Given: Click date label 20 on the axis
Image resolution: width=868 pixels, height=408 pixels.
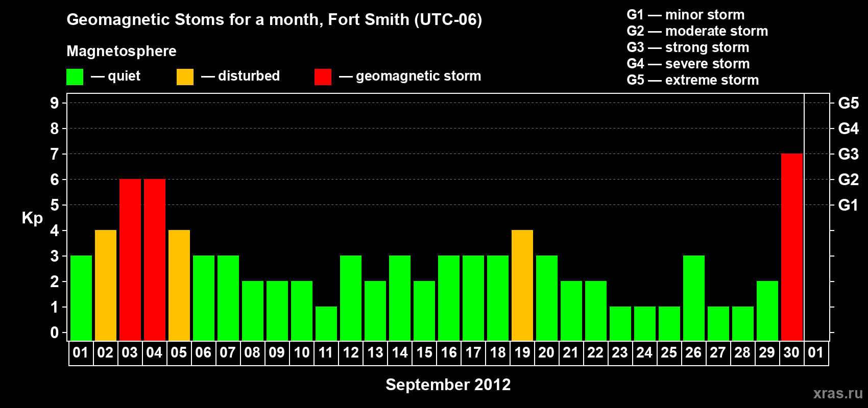Looking at the screenshot, I should (546, 352).
